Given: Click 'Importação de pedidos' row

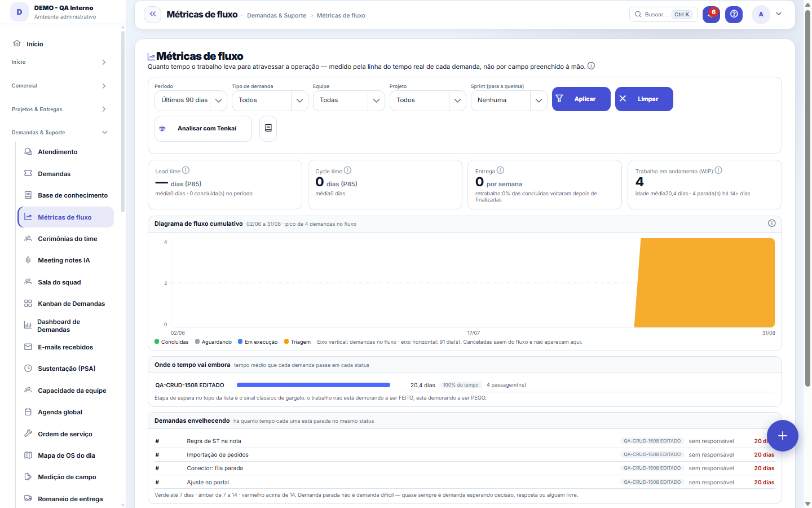Looking at the screenshot, I should click(465, 455).
